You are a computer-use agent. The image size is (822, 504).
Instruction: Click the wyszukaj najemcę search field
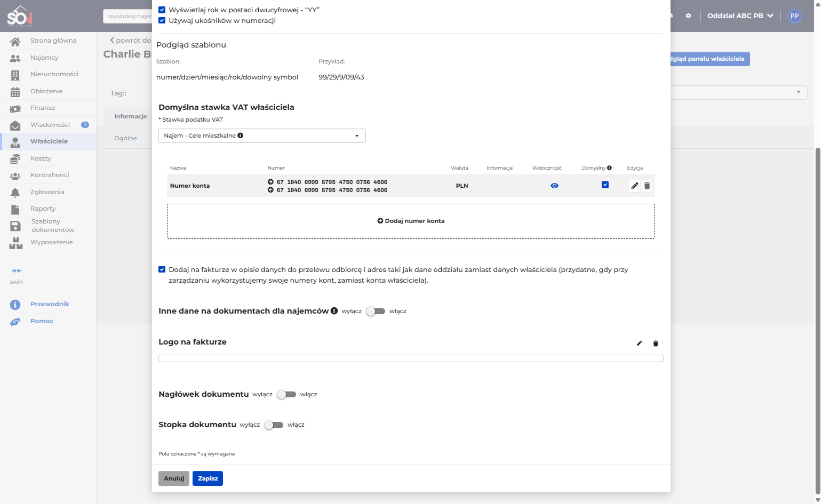point(128,16)
